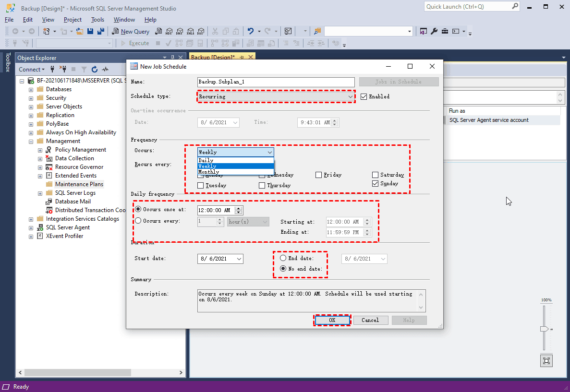Check the Friday checkbox
The height and width of the screenshot is (392, 570).
318,175
